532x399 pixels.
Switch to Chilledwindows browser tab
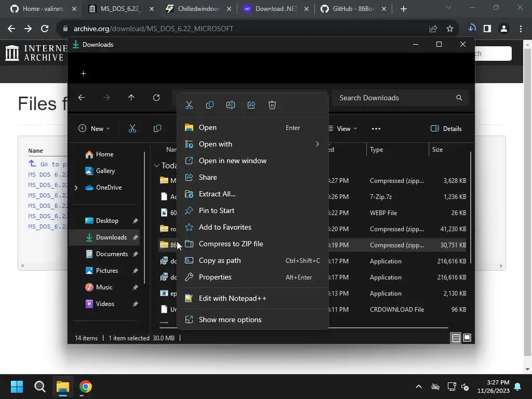(199, 9)
